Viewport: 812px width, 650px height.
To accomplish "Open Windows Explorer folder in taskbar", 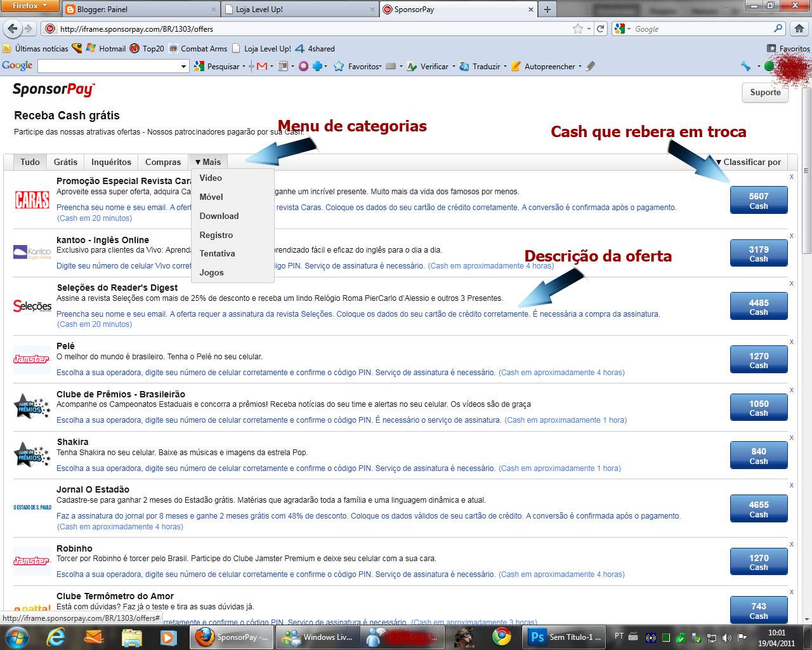I will (x=132, y=637).
